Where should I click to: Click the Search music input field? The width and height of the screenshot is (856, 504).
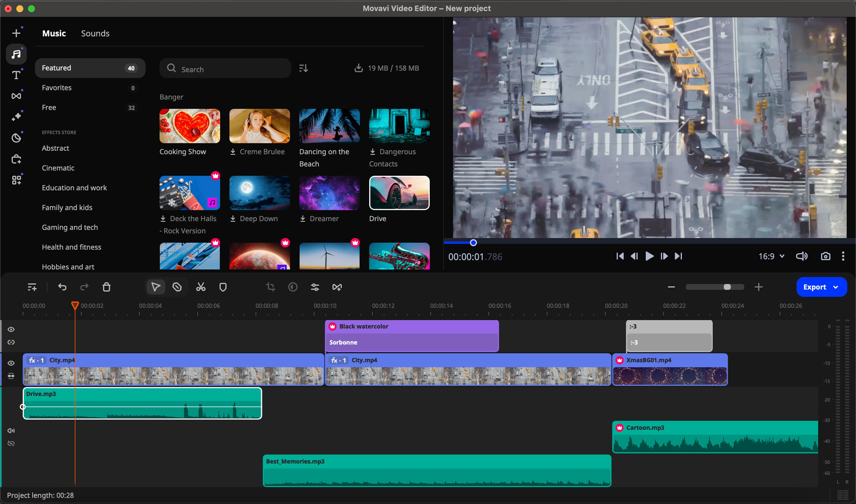225,68
